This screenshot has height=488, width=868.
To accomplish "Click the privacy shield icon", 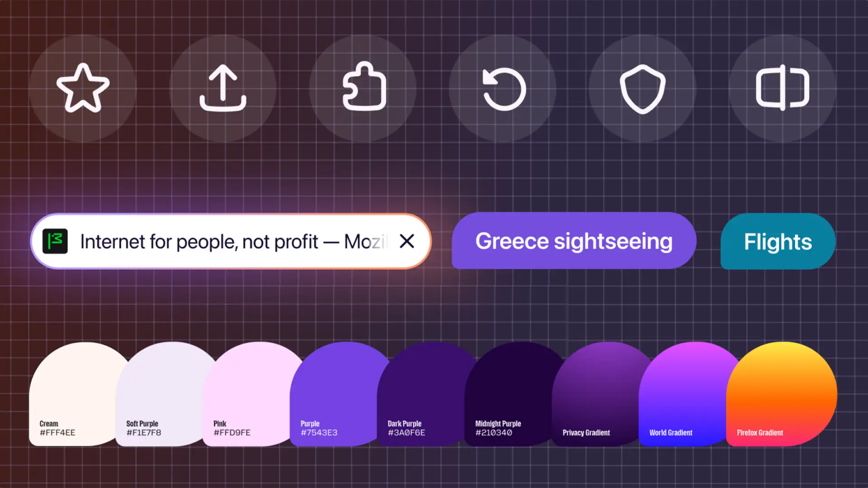I will point(642,88).
